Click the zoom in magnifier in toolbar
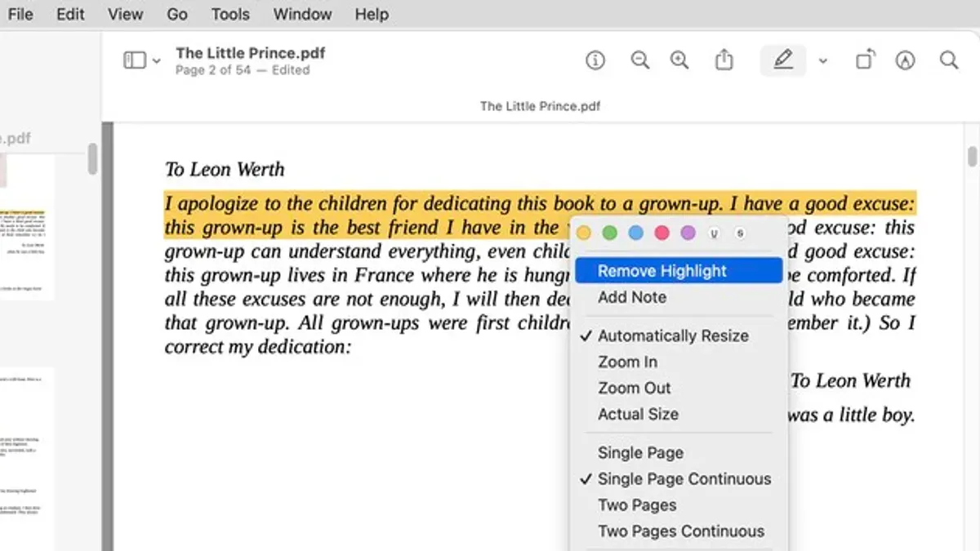Screen dimensions: 980x551 679,60
